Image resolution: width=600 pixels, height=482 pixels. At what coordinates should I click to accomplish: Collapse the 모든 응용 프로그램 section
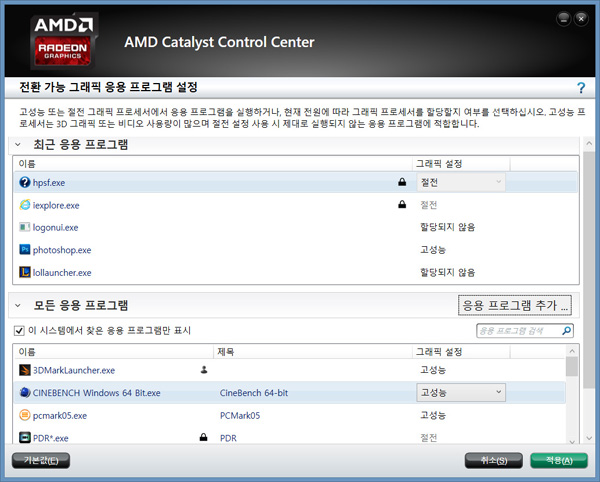coord(18,305)
